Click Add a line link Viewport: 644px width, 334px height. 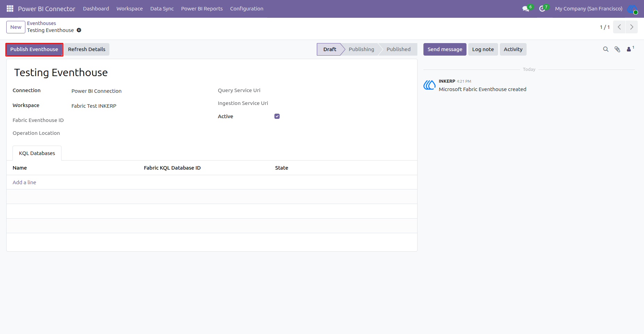click(x=24, y=182)
